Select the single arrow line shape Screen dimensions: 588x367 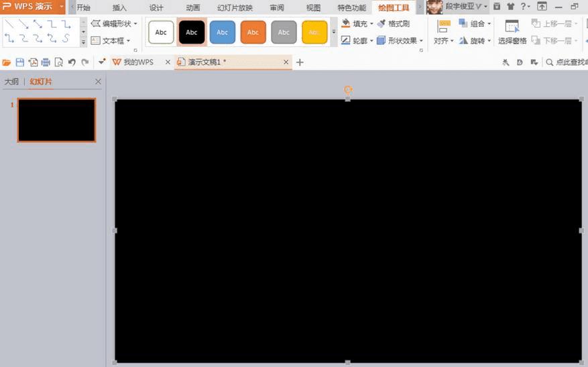23,25
